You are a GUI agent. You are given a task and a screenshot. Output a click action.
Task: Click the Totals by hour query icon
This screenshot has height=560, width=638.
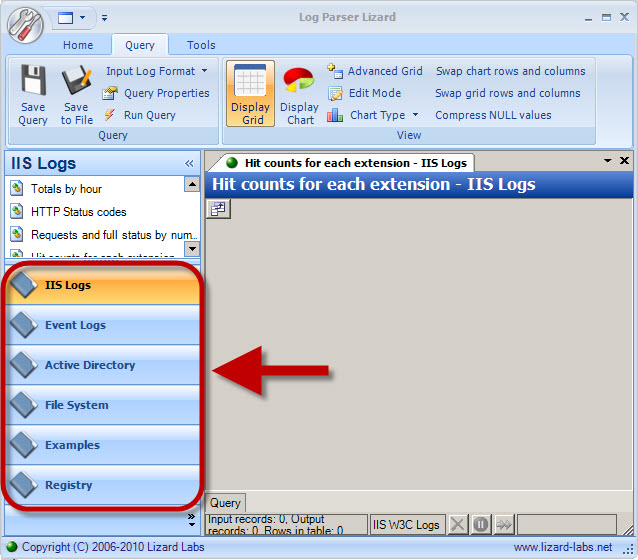[16, 188]
